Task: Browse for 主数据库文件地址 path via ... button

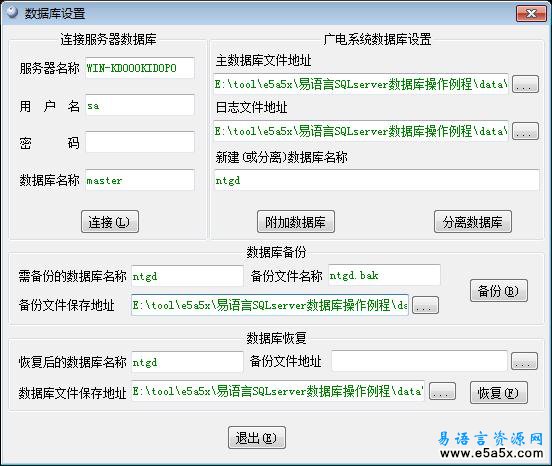Action: click(x=525, y=84)
